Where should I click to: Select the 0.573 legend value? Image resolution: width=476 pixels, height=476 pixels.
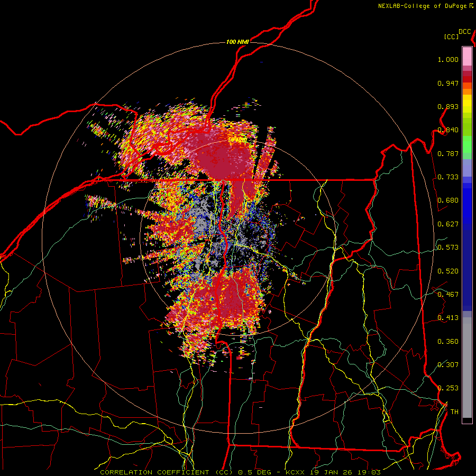click(x=448, y=248)
